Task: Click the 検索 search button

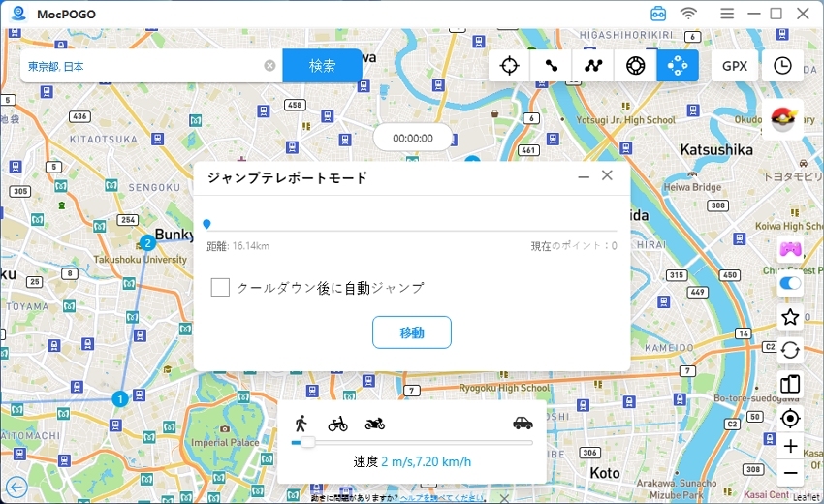Action: [x=322, y=66]
